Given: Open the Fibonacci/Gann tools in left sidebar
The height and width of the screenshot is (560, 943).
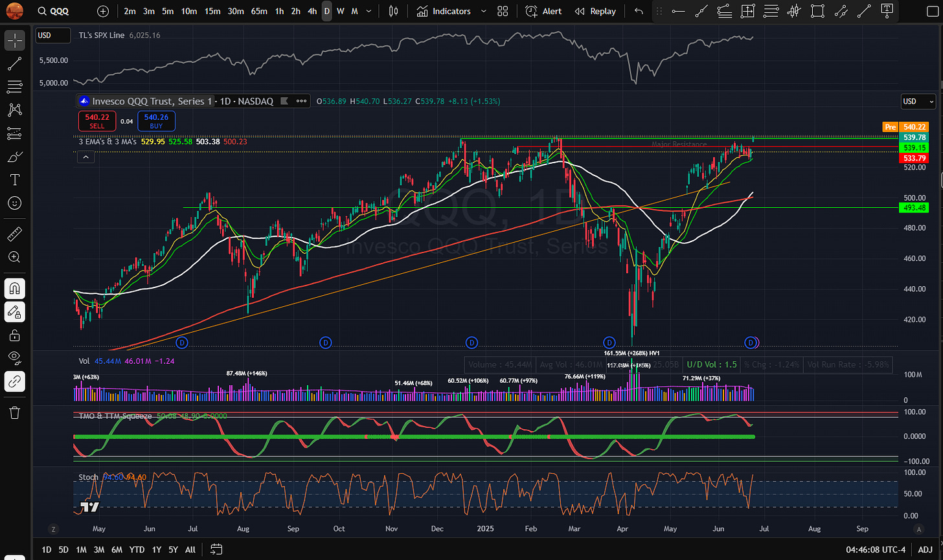Looking at the screenshot, I should [14, 87].
